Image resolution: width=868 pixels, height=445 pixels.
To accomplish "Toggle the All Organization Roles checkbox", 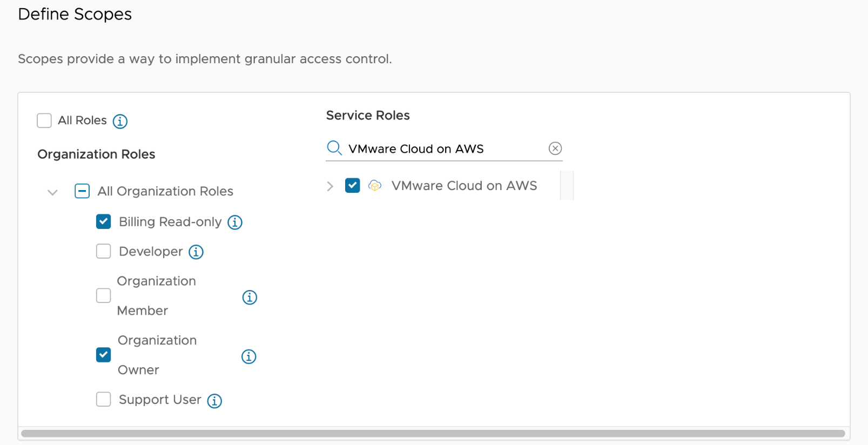I will 82,191.
